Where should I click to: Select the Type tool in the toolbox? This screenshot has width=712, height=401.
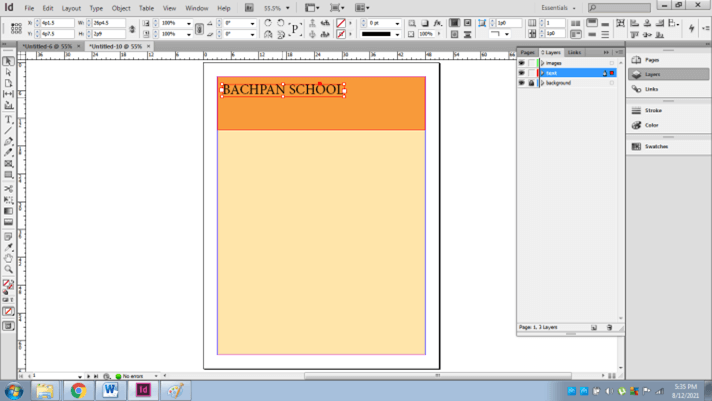[x=8, y=118]
